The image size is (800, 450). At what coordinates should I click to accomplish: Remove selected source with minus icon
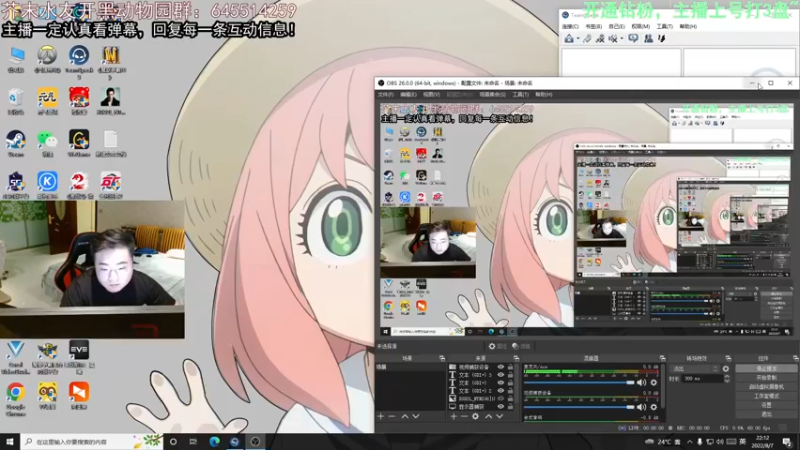coord(464,416)
